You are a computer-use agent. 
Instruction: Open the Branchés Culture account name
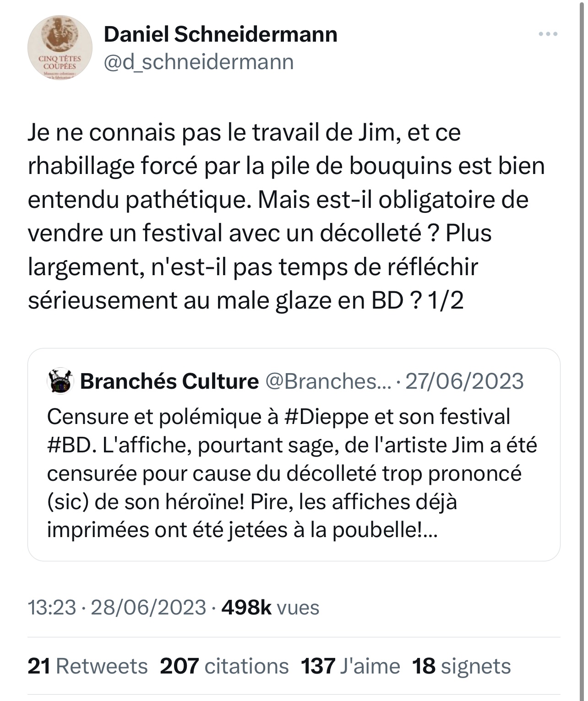[x=169, y=381]
